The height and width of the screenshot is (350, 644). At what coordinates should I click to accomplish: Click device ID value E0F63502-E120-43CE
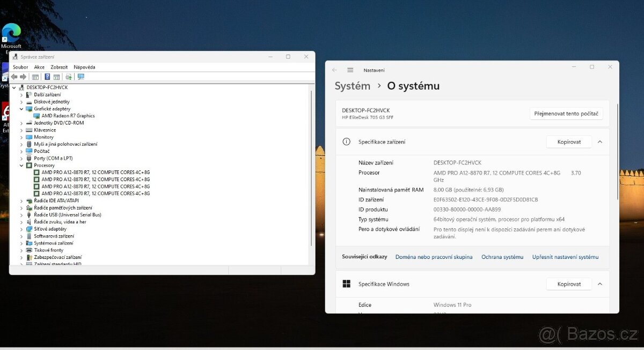pos(486,199)
